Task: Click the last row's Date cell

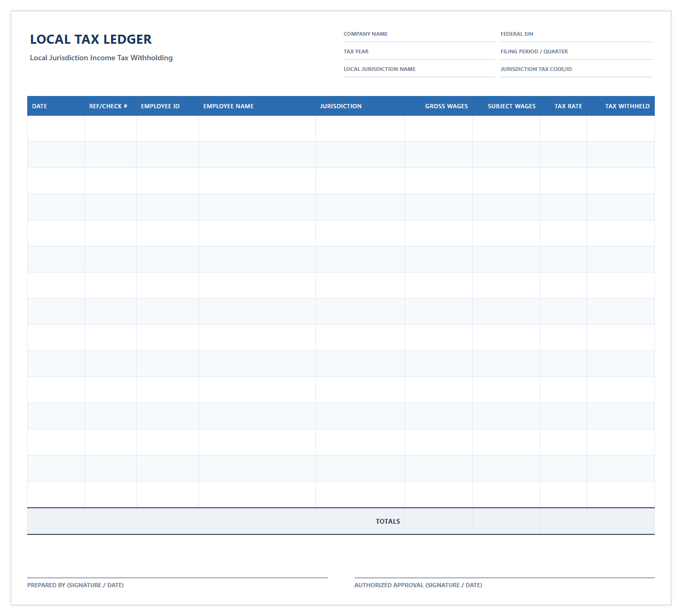Action: 56,494
